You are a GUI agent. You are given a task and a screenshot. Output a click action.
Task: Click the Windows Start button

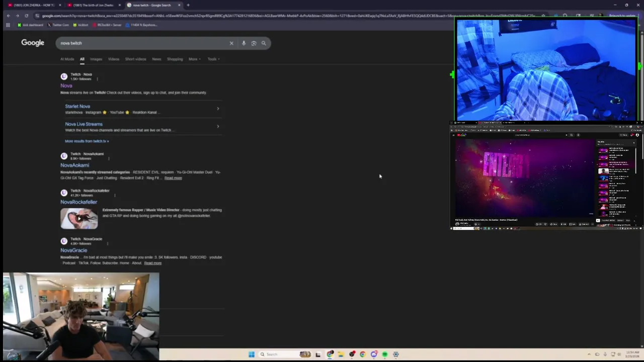[x=252, y=354]
